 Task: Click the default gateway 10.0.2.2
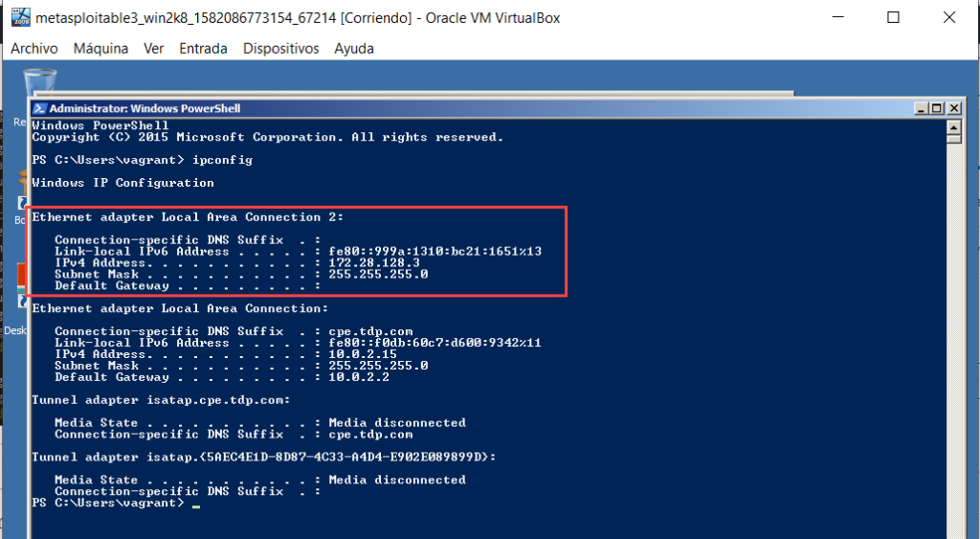click(x=359, y=377)
